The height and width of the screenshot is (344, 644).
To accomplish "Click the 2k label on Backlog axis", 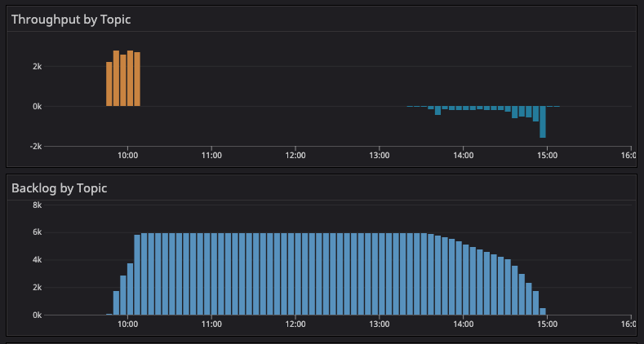I will 37,288.
